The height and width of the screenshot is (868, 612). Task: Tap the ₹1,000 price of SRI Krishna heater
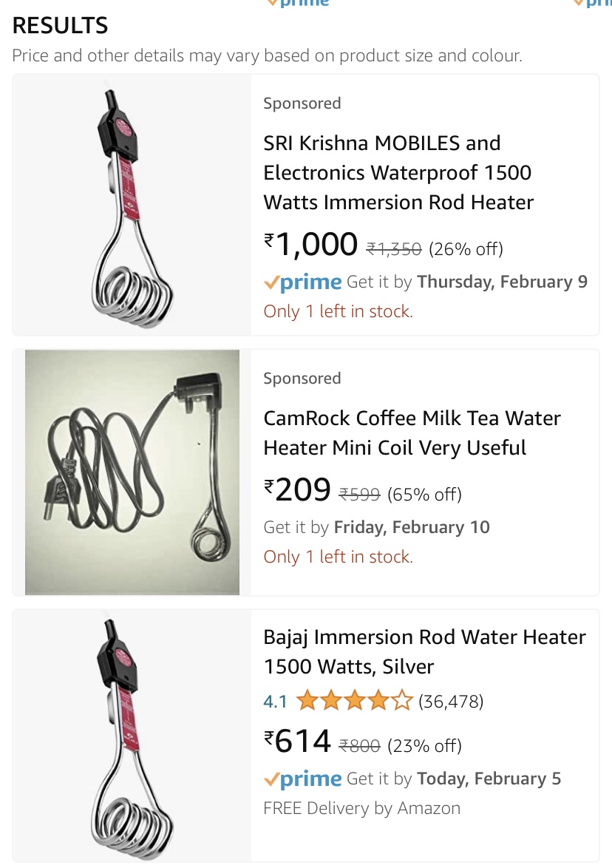click(x=311, y=244)
